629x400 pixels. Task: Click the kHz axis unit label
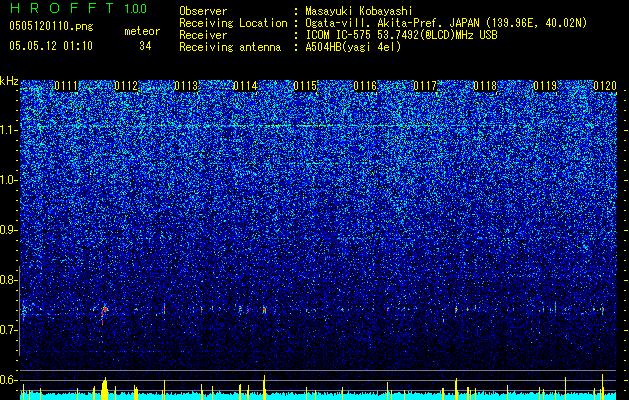tap(9, 81)
